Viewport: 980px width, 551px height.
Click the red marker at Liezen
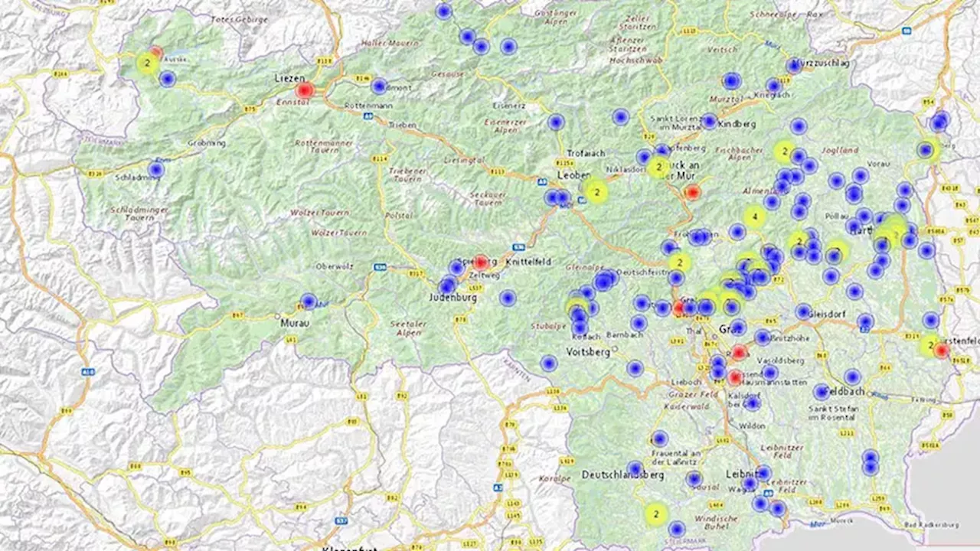pyautogui.click(x=305, y=90)
